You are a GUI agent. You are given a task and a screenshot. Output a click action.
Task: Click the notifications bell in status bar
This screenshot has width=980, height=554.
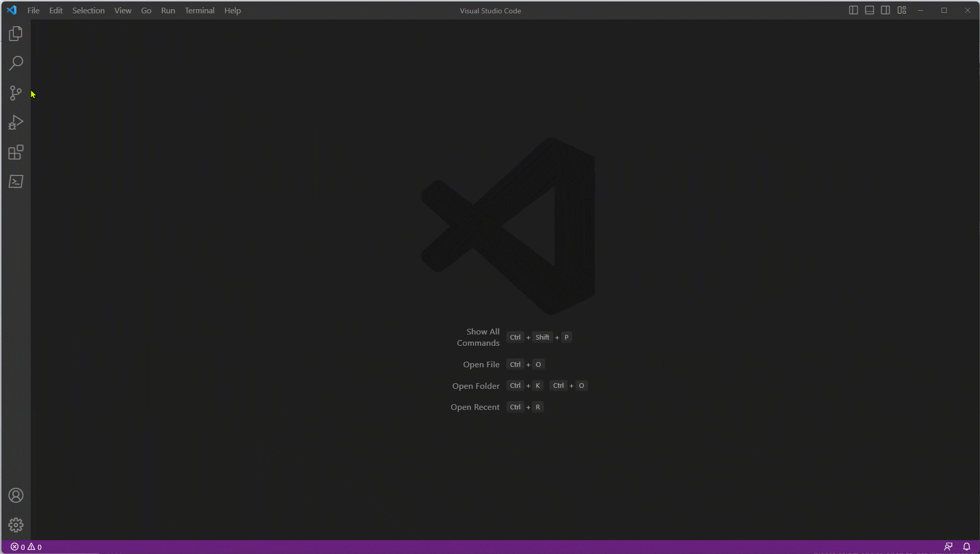coord(967,546)
